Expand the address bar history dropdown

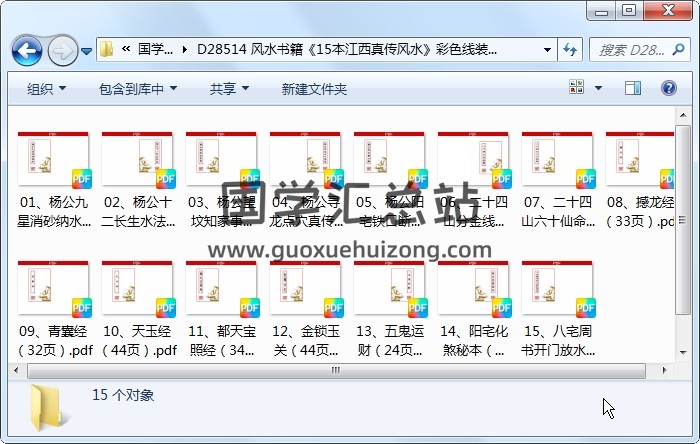[x=547, y=49]
